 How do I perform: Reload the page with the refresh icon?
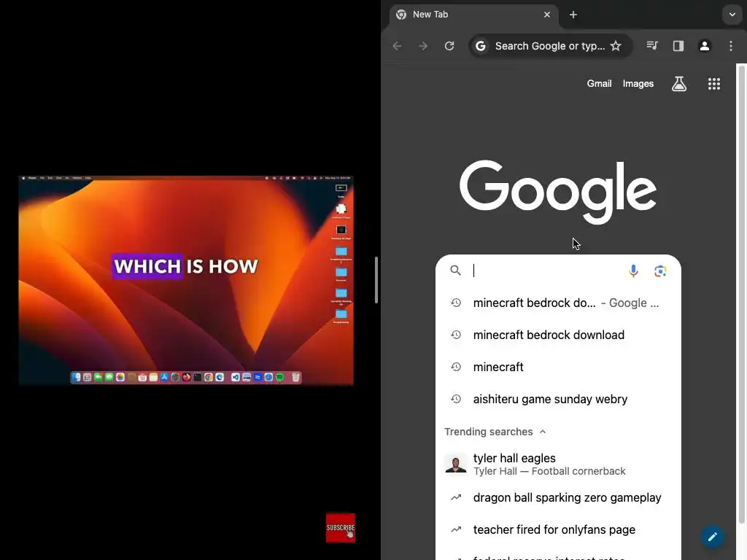[x=449, y=46]
